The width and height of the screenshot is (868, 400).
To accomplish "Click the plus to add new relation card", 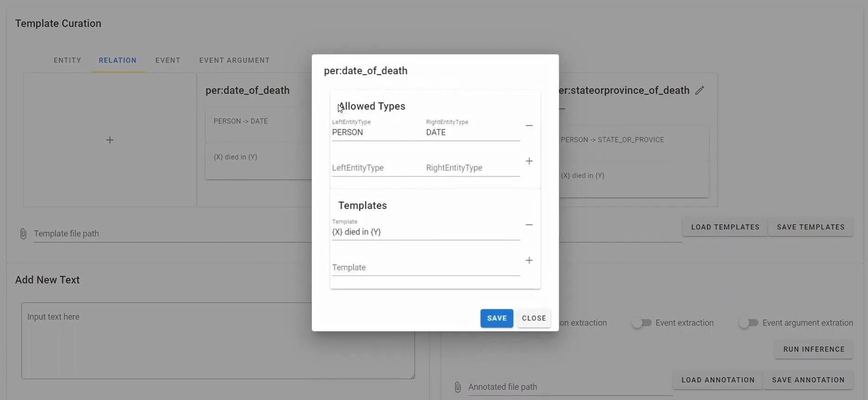I will point(110,140).
